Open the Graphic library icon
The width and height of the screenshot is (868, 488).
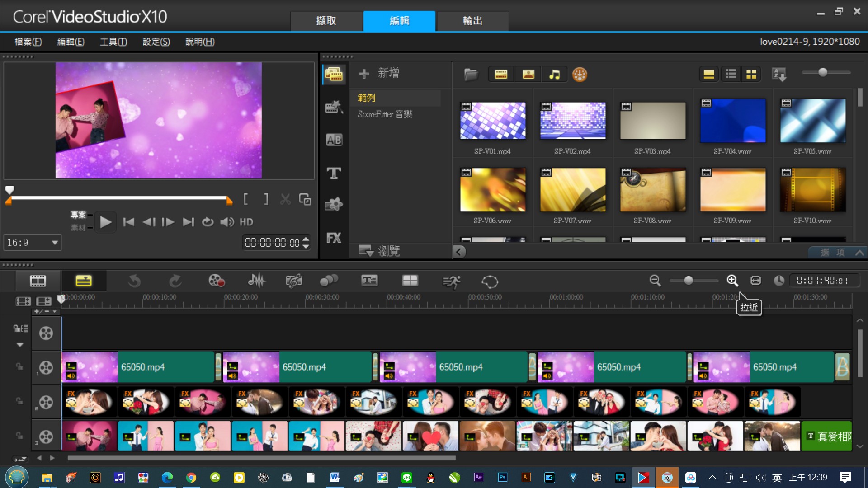point(334,205)
